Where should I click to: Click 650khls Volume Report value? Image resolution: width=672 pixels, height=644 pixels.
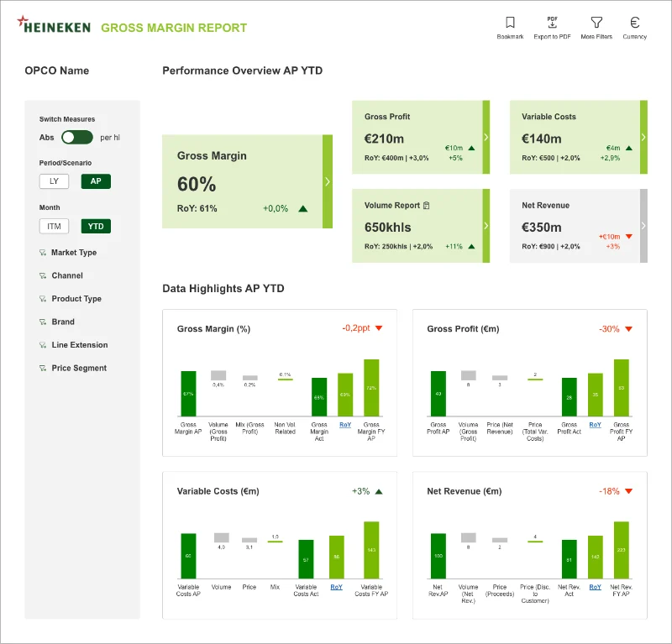(x=388, y=228)
